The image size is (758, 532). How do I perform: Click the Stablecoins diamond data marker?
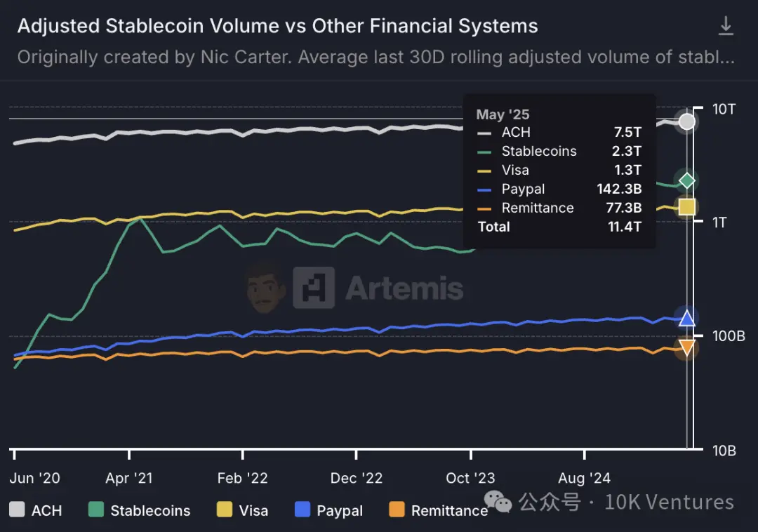[x=686, y=180]
